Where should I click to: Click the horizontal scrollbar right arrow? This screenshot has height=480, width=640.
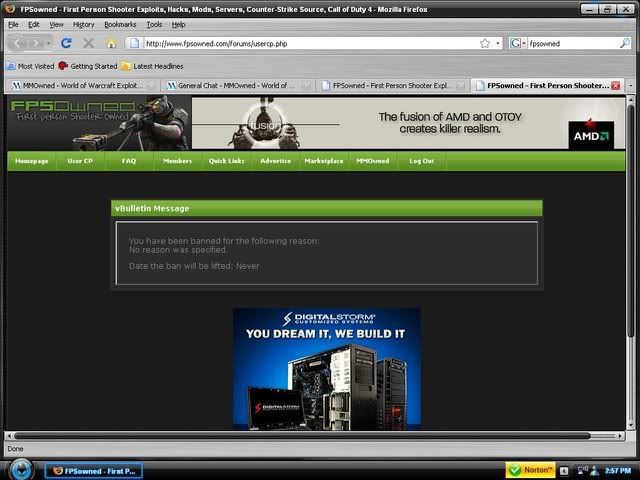(x=620, y=436)
